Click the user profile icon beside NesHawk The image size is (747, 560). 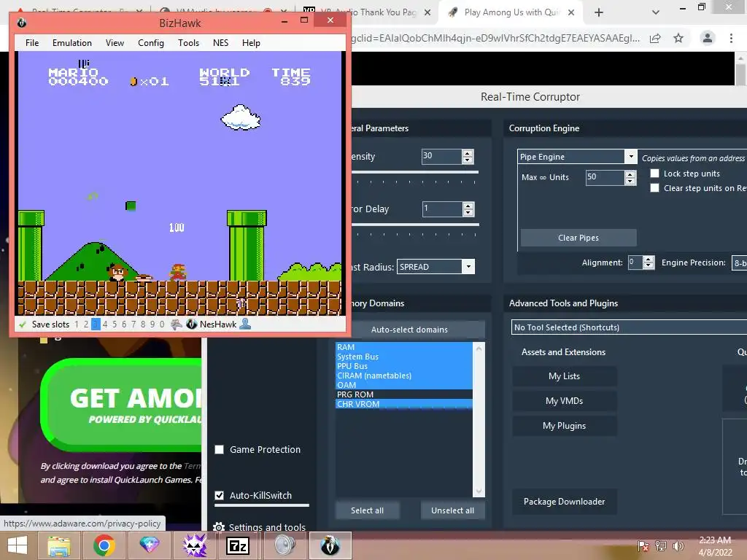pos(245,324)
